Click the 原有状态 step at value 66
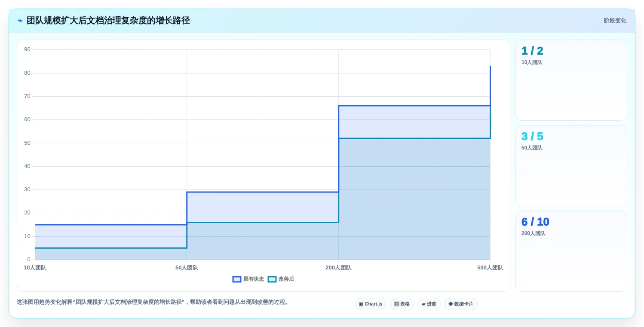644x327 pixels. click(x=414, y=106)
